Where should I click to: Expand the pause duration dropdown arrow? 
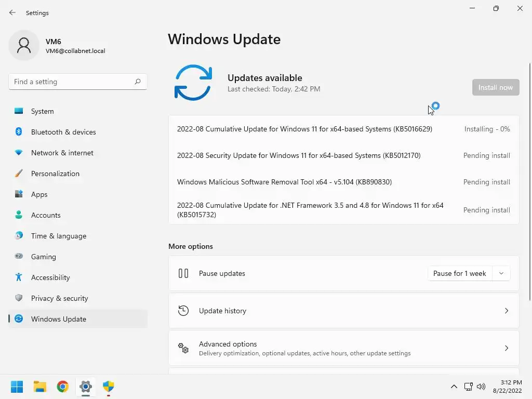click(501, 273)
